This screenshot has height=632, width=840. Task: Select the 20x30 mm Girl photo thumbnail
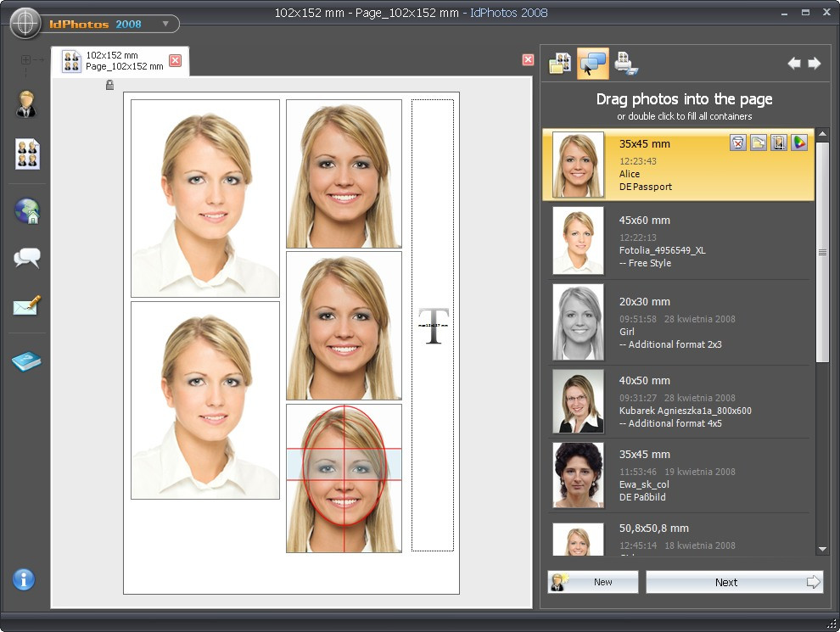pyautogui.click(x=578, y=322)
